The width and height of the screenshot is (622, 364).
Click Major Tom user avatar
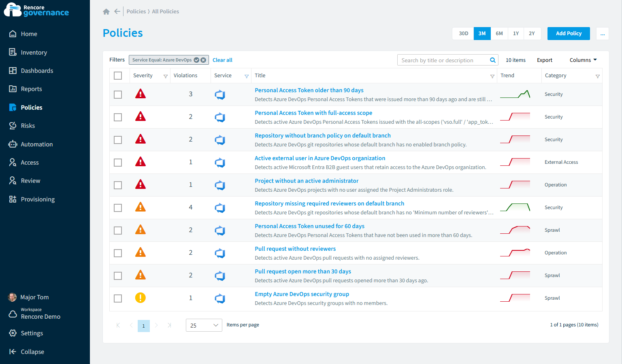[x=13, y=297]
